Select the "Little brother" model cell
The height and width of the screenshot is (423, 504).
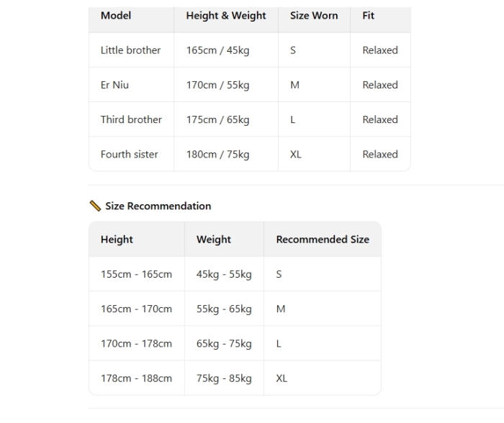(130, 50)
